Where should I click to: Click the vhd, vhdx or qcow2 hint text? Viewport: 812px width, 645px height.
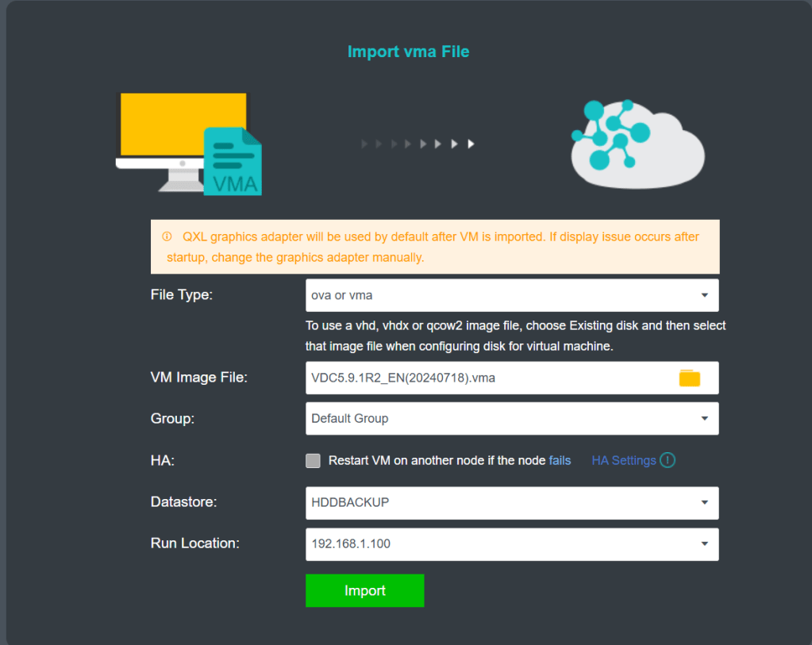tap(515, 336)
